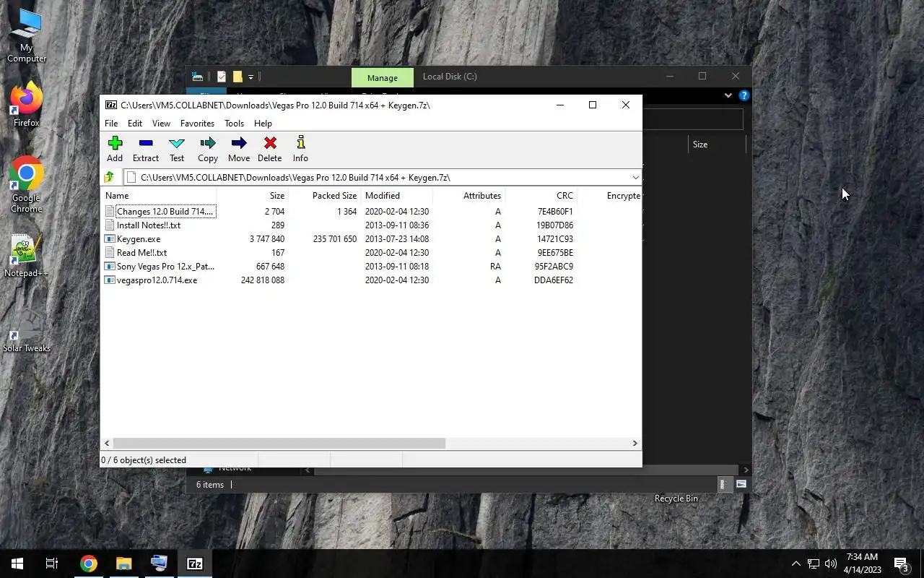Click the scroll right arrow in 7-Zip
The height and width of the screenshot is (578, 924).
(x=635, y=443)
